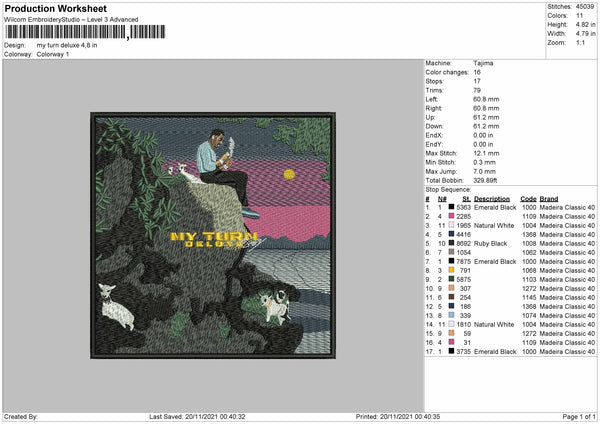The height and width of the screenshot is (424, 600).
Task: Click the 'Description' column header
Action: (x=492, y=199)
